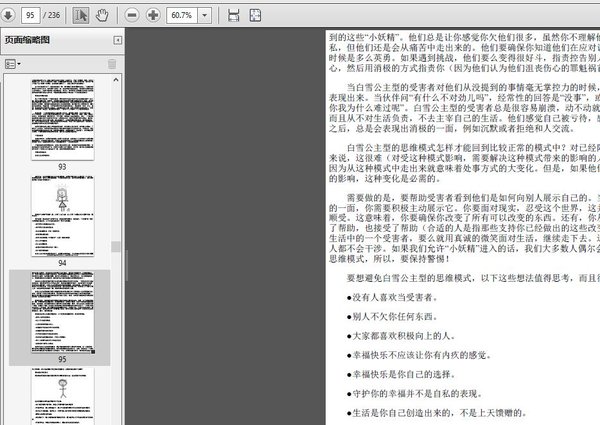The height and width of the screenshot is (425, 600).
Task: Click bullet text 别人不欠你任何东西
Action: point(392,316)
